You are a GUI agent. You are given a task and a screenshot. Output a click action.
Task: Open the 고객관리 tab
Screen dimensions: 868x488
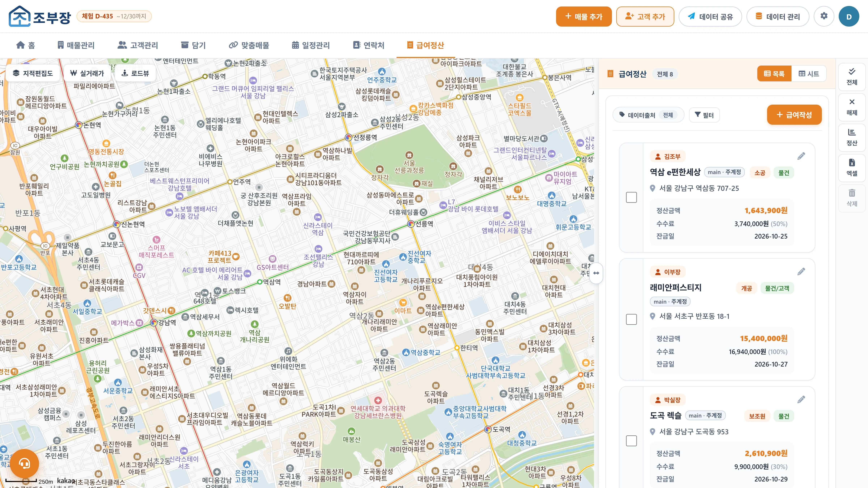click(138, 45)
